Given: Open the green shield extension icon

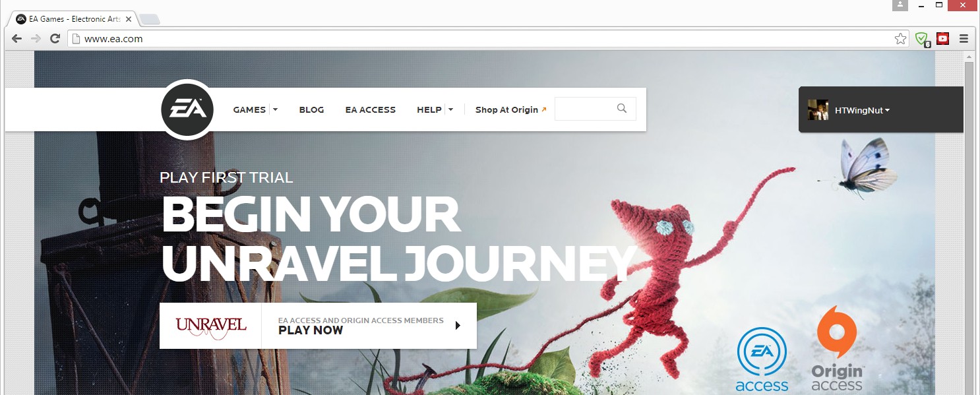Looking at the screenshot, I should 922,39.
